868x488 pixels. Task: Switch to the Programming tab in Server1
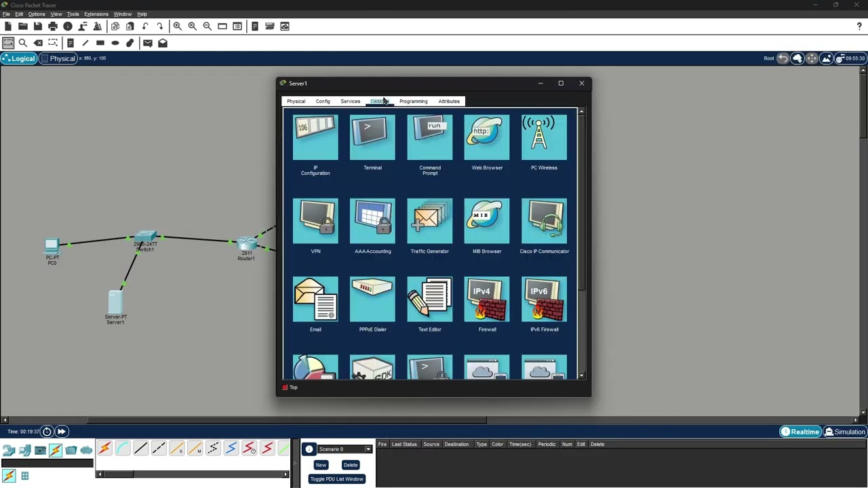pos(414,101)
